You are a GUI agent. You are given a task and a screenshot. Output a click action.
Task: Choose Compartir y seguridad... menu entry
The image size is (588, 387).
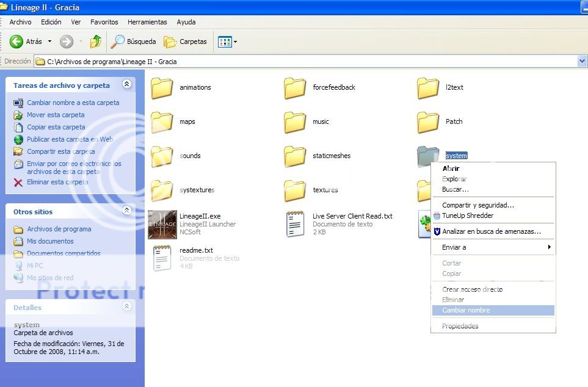click(493, 205)
